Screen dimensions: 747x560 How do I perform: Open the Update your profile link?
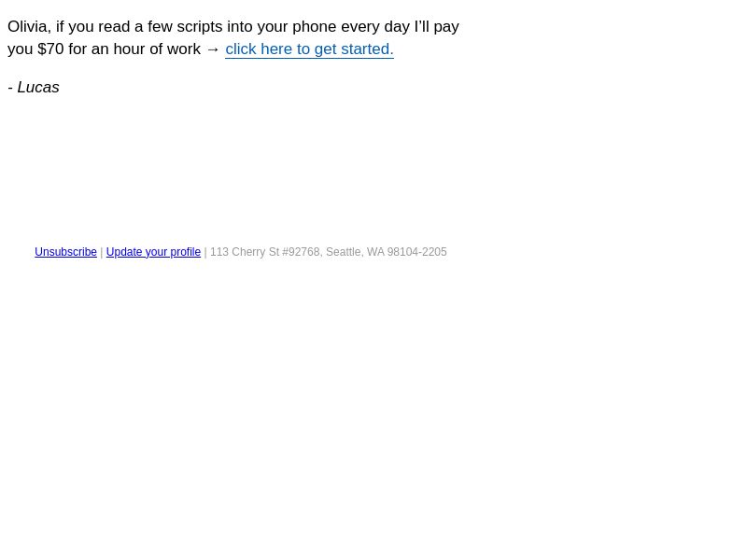pyautogui.click(x=153, y=252)
